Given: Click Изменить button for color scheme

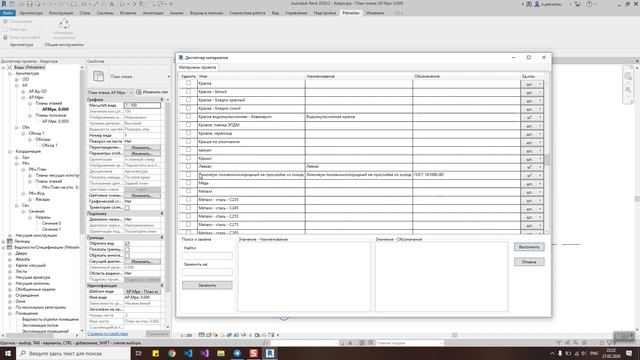Looking at the screenshot, I should click(142, 196).
